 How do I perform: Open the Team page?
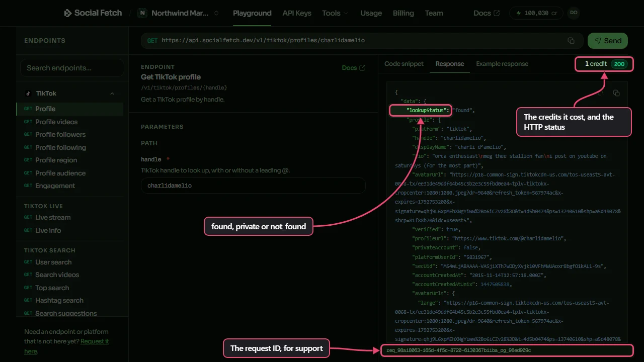434,13
